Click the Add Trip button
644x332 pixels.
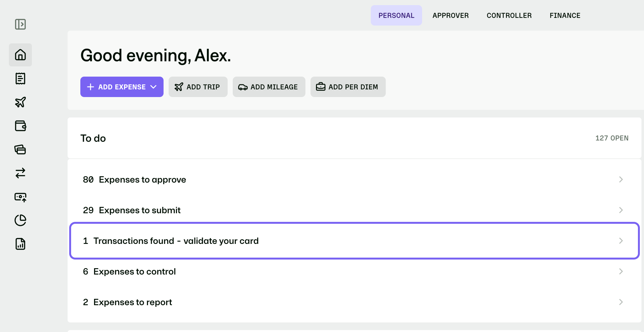point(198,87)
